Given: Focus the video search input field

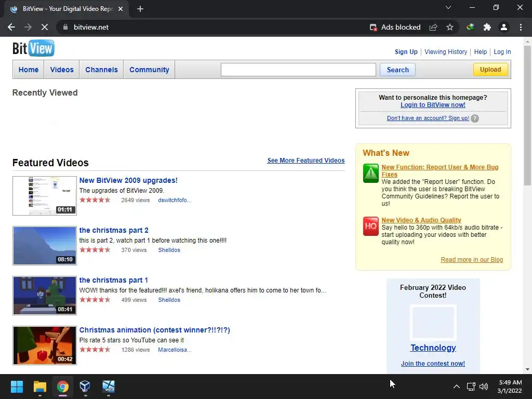Looking at the screenshot, I should pos(298,70).
